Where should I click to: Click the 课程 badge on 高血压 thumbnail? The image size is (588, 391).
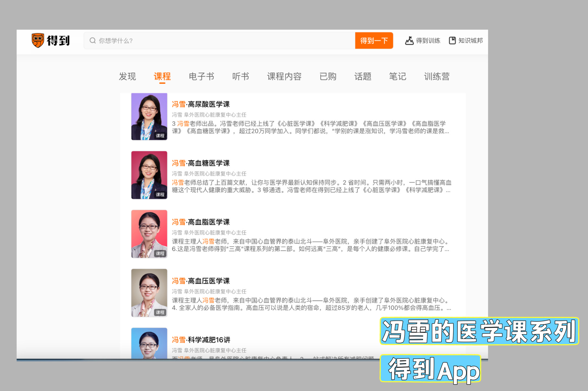coord(160,312)
